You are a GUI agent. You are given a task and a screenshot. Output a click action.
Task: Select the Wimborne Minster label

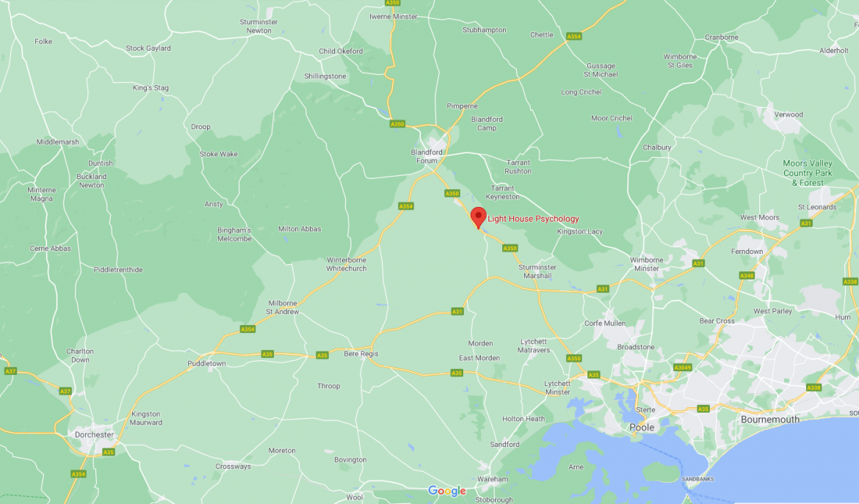646,264
